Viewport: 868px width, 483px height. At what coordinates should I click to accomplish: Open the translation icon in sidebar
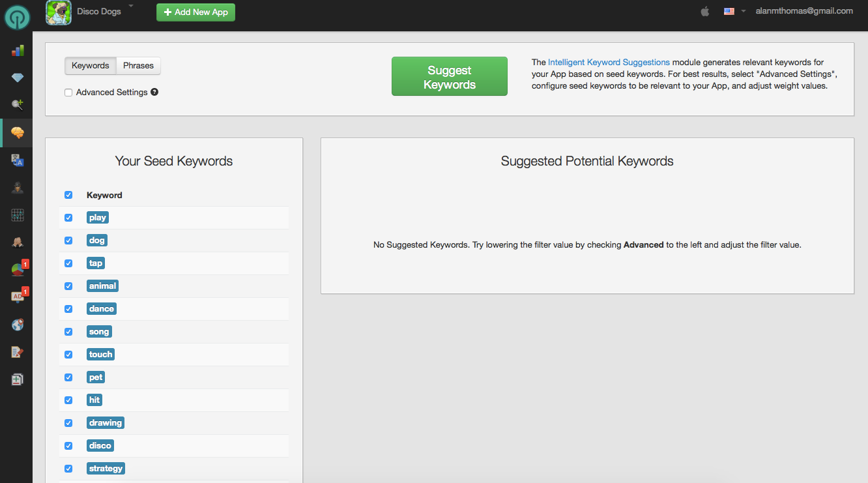tap(18, 160)
